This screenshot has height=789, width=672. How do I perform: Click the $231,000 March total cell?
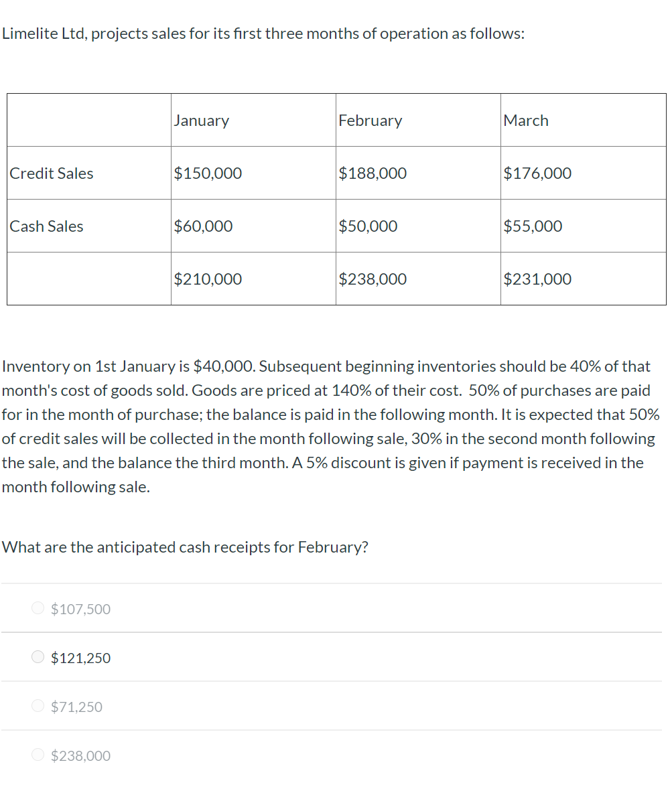tap(537, 279)
